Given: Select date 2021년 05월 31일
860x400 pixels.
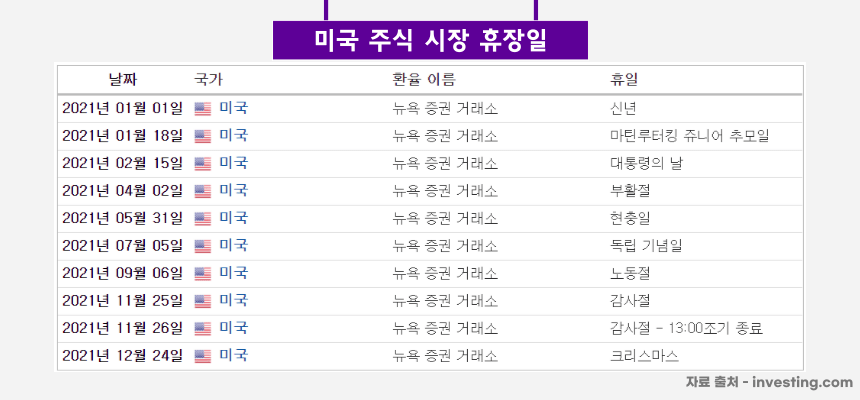Looking at the screenshot, I should pyautogui.click(x=122, y=218).
